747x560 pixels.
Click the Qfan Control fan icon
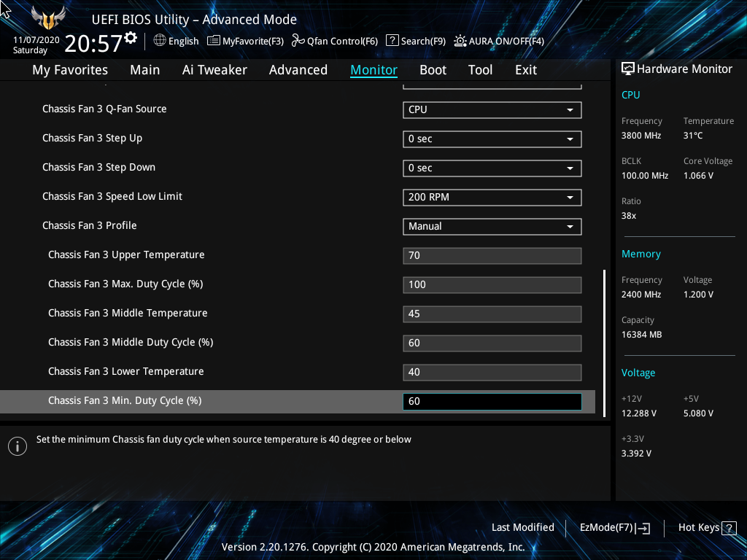coord(298,41)
